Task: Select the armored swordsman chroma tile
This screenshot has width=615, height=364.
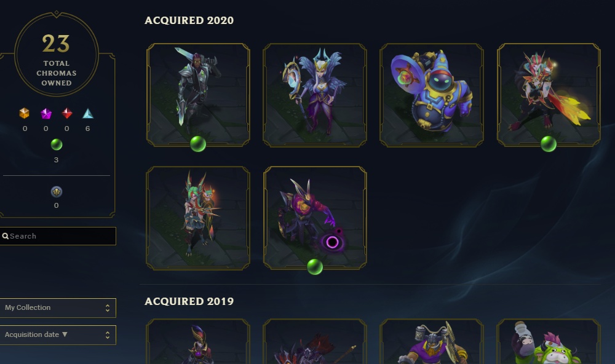Action: [x=198, y=95]
